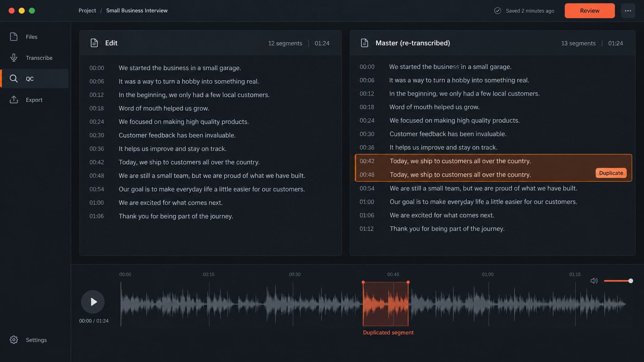Switch to the Transcribe tab label
This screenshot has height=362, width=644.
[x=39, y=58]
